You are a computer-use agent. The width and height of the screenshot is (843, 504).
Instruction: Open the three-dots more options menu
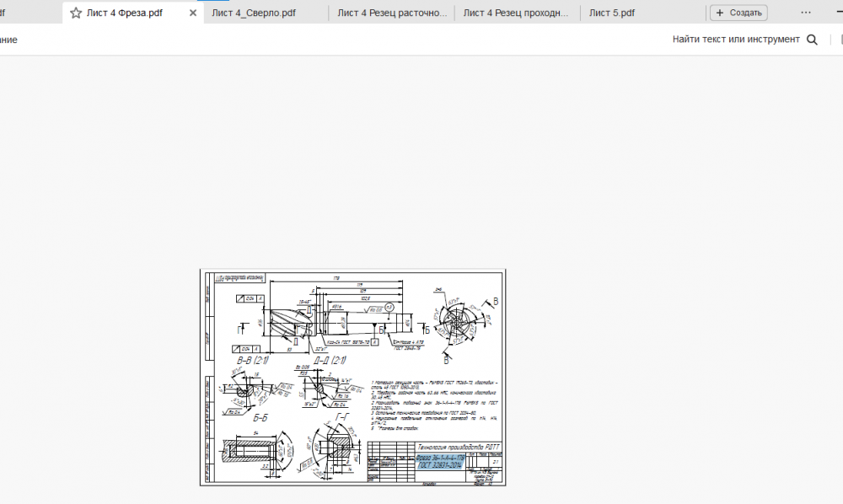pos(805,13)
